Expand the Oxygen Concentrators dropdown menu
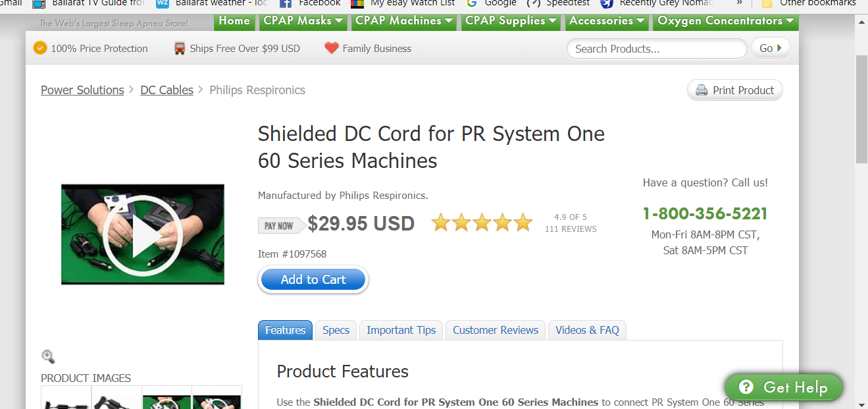Screen dimensions: 868x409 pyautogui.click(x=727, y=20)
